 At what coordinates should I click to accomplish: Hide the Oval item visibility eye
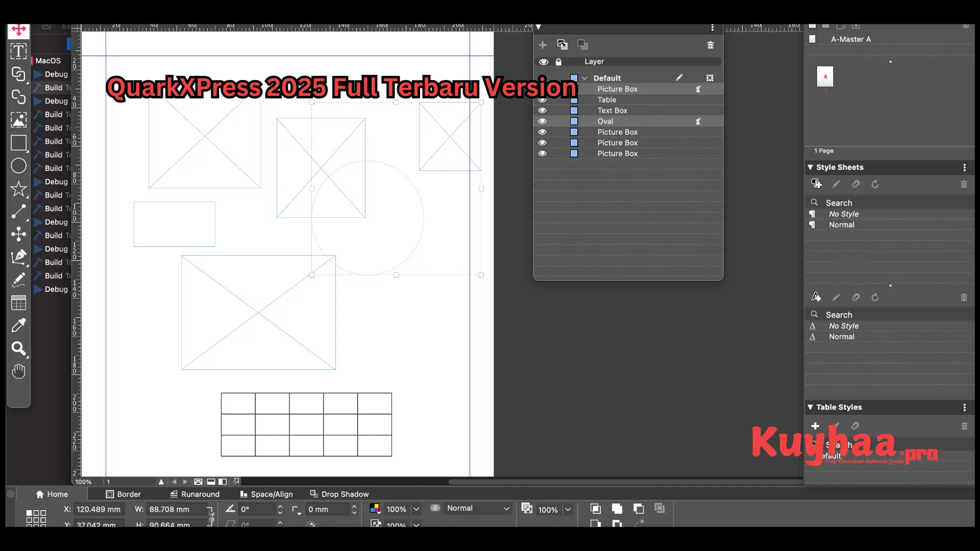[x=543, y=121]
